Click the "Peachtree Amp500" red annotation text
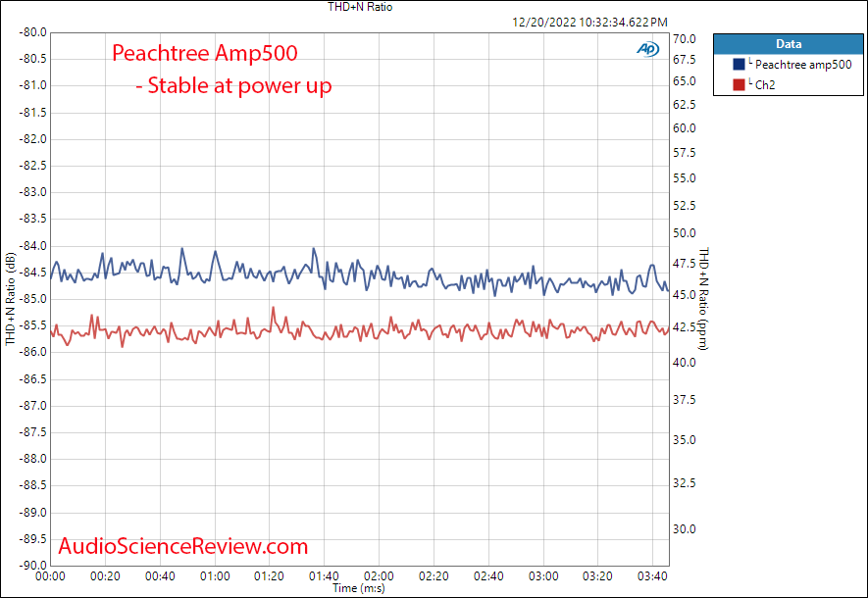The height and width of the screenshot is (598, 868). (205, 53)
